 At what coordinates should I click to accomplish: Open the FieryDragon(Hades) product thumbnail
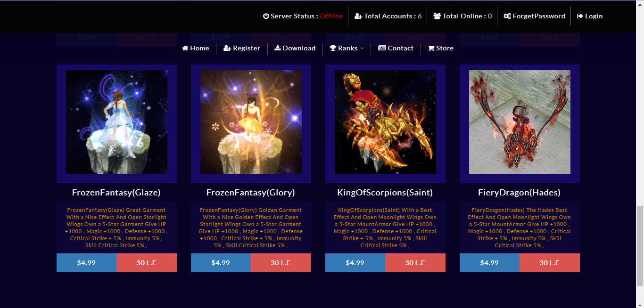click(x=520, y=122)
